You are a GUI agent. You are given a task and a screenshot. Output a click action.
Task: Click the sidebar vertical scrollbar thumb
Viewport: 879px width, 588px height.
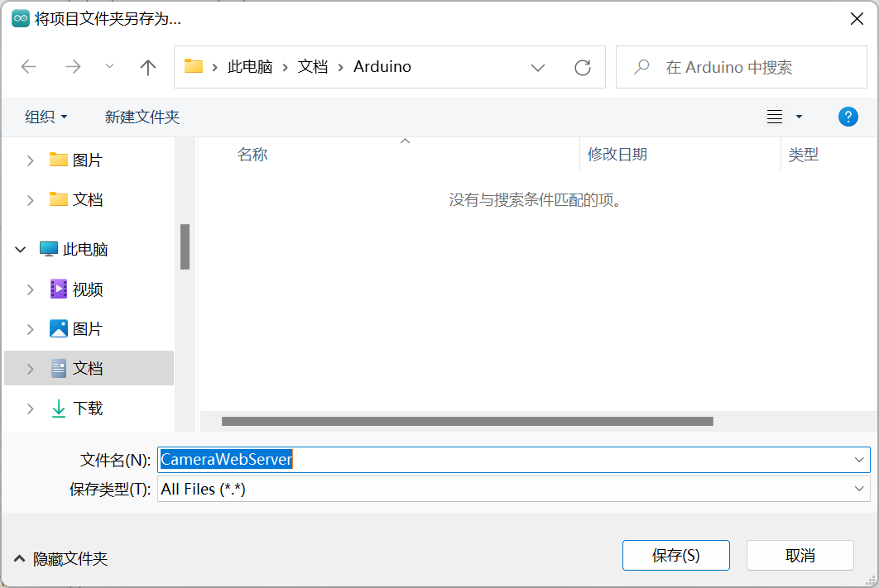pyautogui.click(x=185, y=247)
